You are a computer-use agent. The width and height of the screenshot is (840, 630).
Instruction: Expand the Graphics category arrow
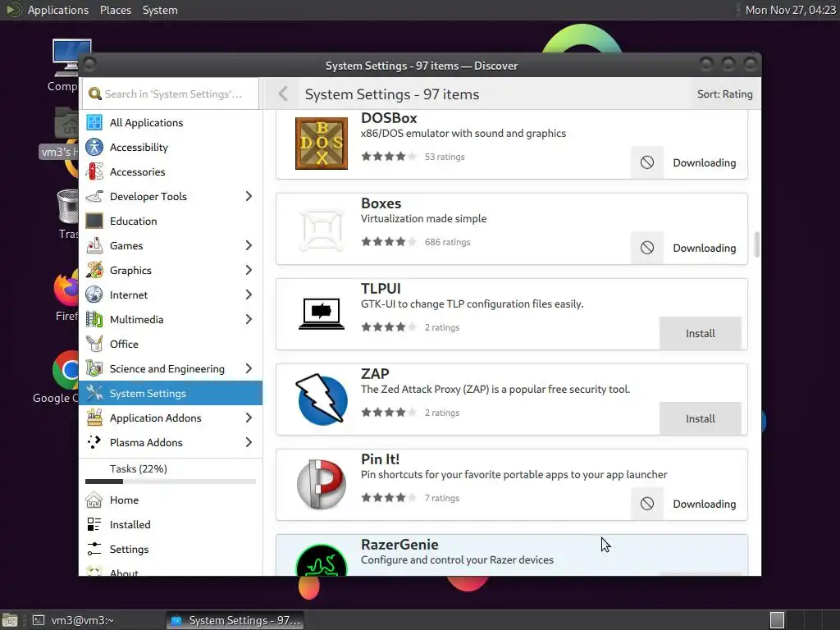click(x=249, y=271)
